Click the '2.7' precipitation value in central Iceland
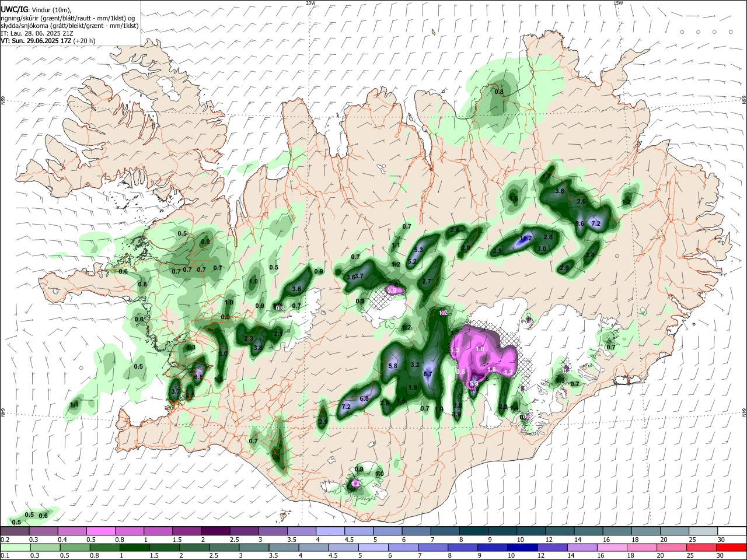This screenshot has width=747, height=560. click(x=427, y=281)
